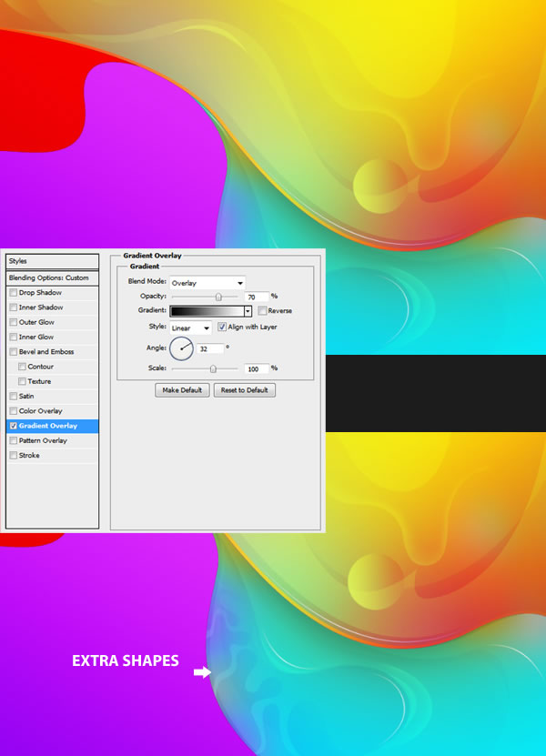Click the Make Default button
546x756 pixels.
pyautogui.click(x=182, y=390)
